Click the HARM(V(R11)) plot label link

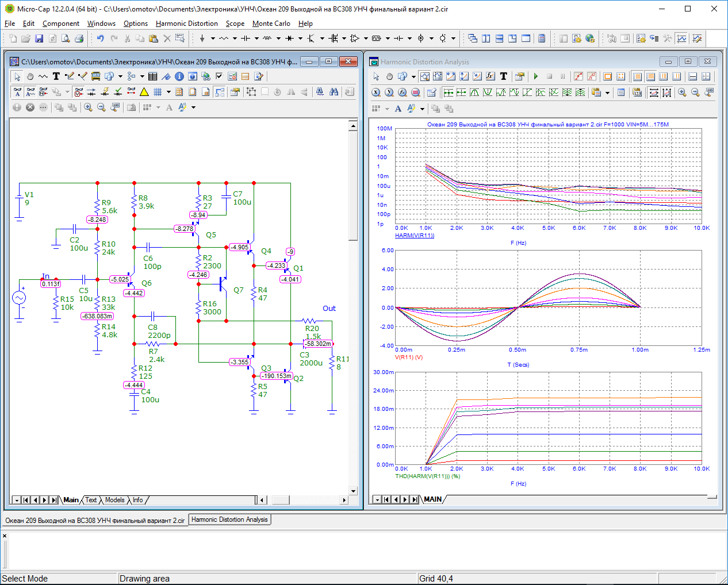pos(414,236)
